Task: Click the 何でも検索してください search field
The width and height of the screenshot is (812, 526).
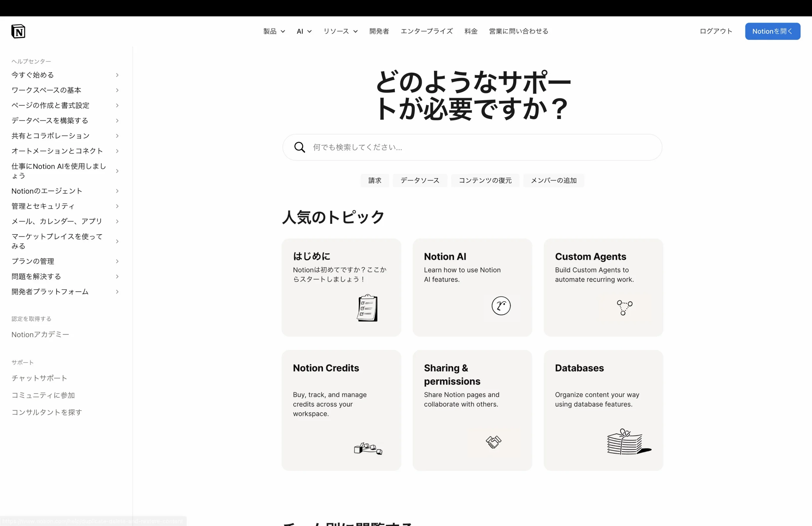Action: coord(472,147)
